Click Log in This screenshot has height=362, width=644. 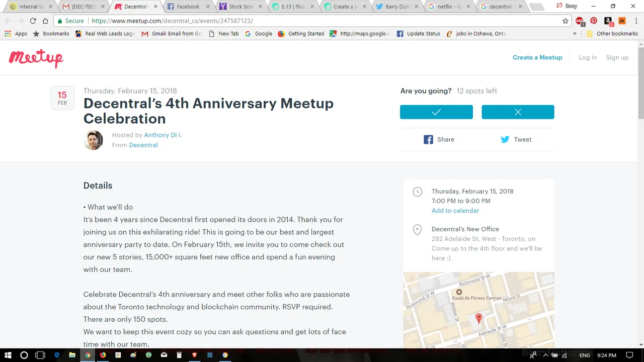(x=588, y=57)
